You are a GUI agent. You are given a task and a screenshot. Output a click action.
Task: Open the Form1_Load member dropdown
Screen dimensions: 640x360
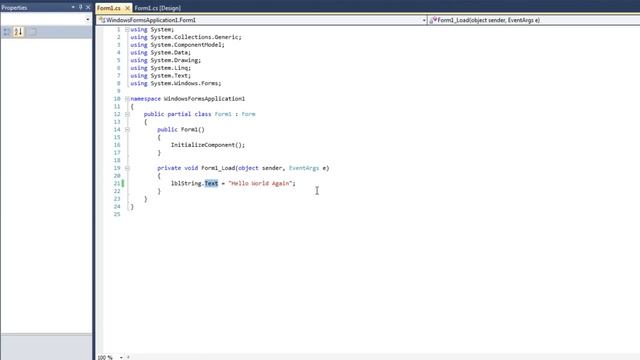pyautogui.click(x=534, y=20)
